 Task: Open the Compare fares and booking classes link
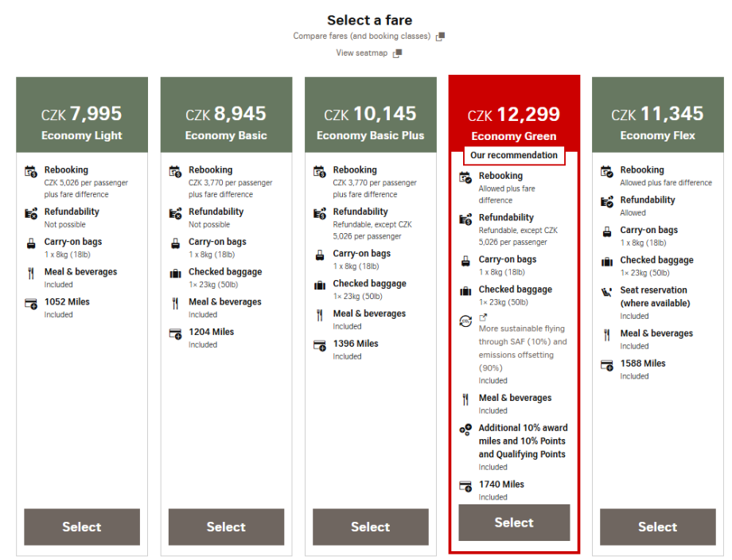tap(368, 37)
